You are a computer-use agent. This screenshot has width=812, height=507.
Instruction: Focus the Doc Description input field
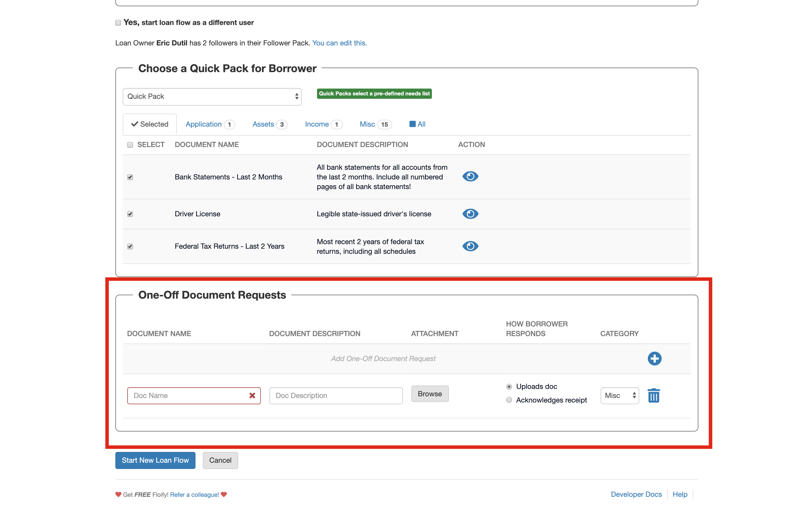(x=336, y=396)
